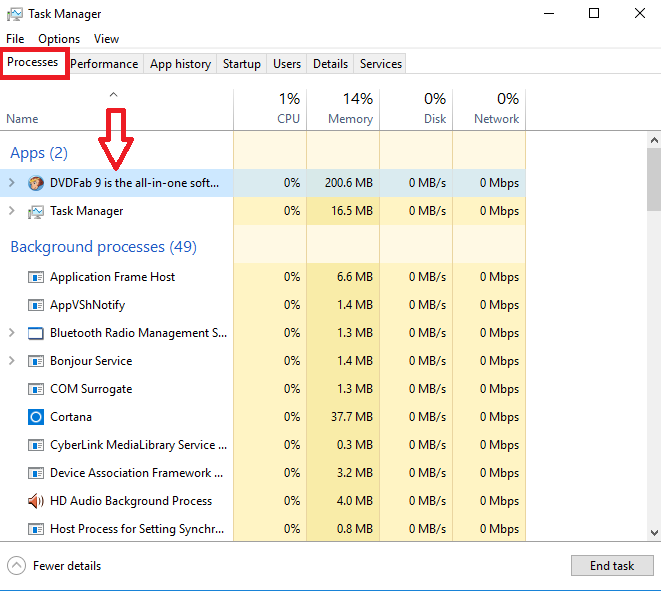Click the COM Surrogate icon
The width and height of the screenshot is (663, 591).
(36, 389)
